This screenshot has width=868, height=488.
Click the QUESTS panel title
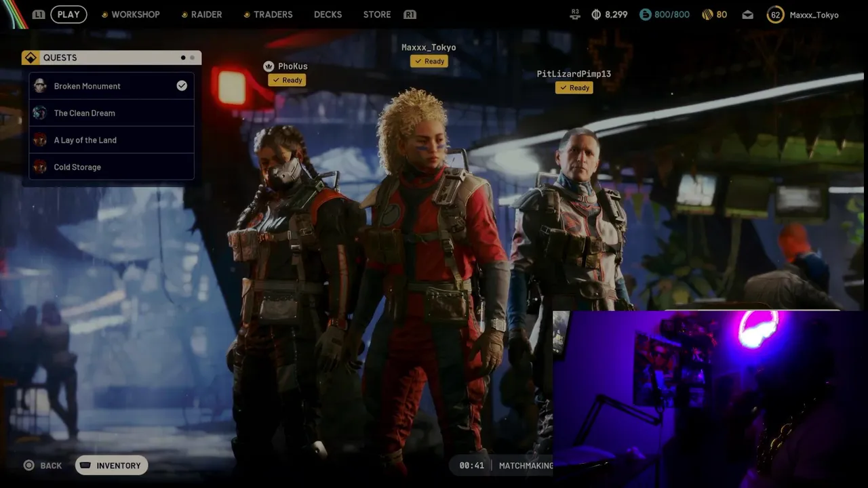[x=60, y=58]
